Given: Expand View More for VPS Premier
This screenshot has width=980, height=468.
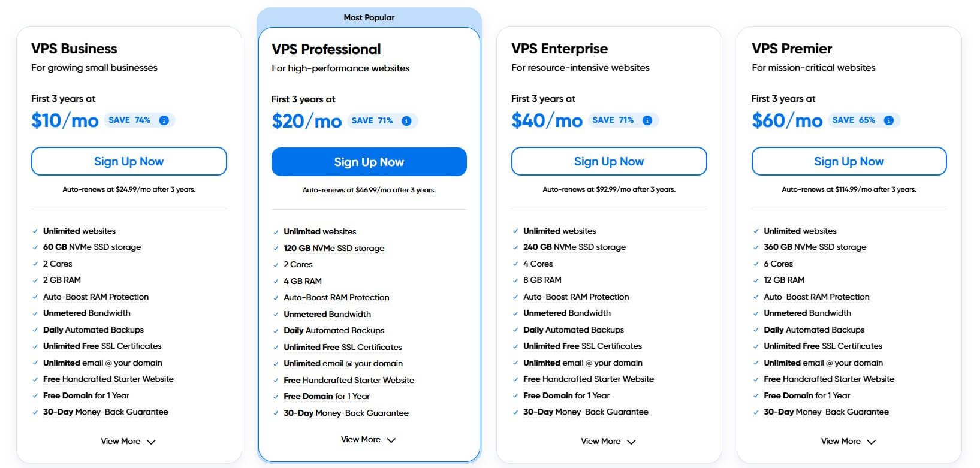Looking at the screenshot, I should pos(848,441).
